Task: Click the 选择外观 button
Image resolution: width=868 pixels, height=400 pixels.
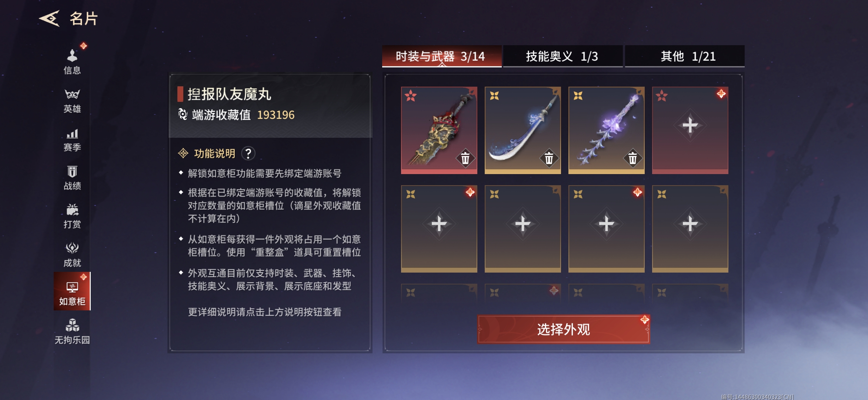Action: (x=564, y=329)
